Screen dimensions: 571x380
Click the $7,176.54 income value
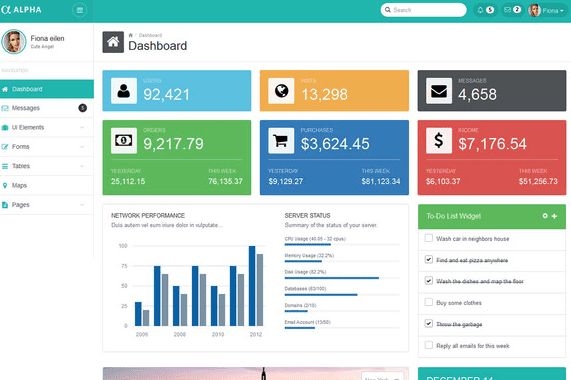pyautogui.click(x=492, y=144)
